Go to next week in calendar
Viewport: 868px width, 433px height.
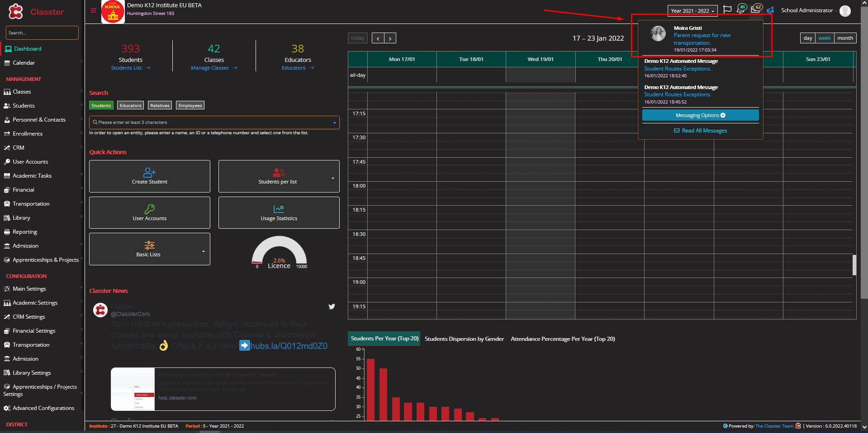(x=390, y=38)
